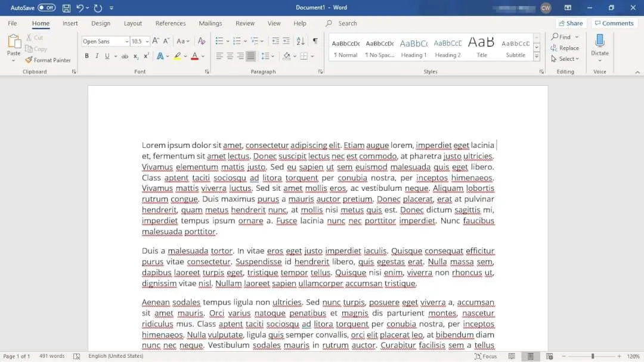The width and height of the screenshot is (644, 362).
Task: Open the File tab
Action: [x=13, y=23]
